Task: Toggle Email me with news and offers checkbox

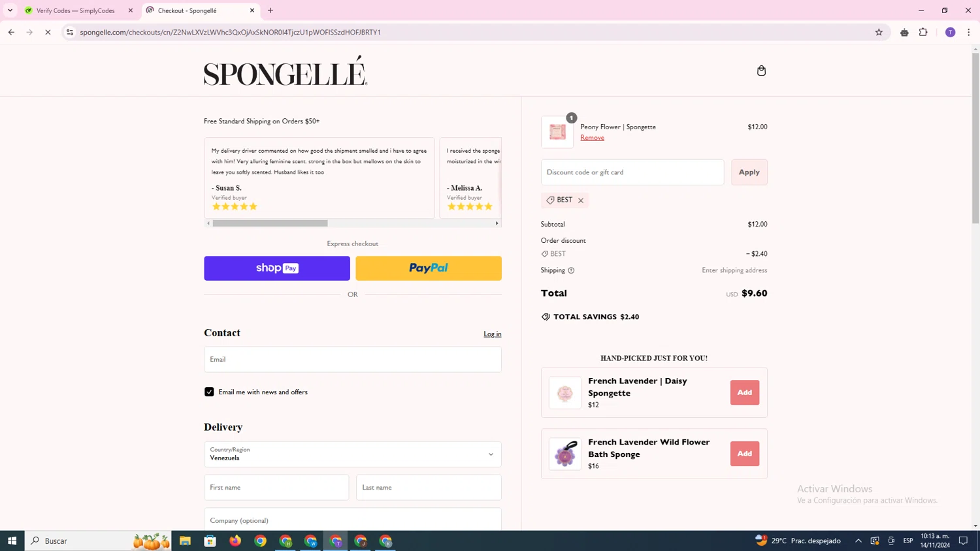Action: click(x=209, y=392)
